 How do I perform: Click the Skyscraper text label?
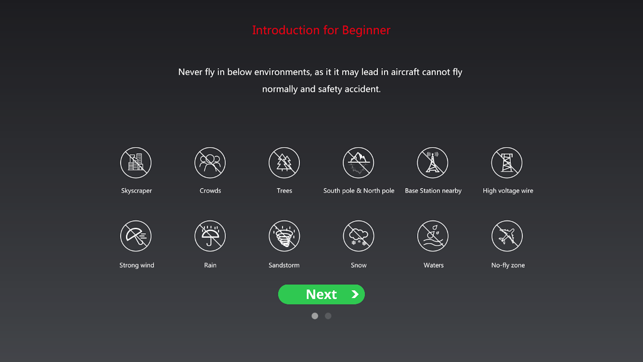[137, 191]
